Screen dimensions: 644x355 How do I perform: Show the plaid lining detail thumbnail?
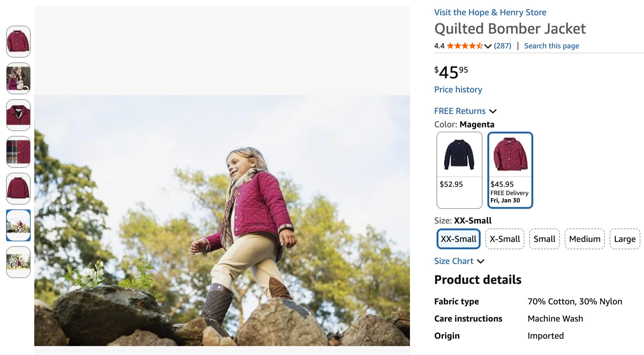click(x=18, y=152)
